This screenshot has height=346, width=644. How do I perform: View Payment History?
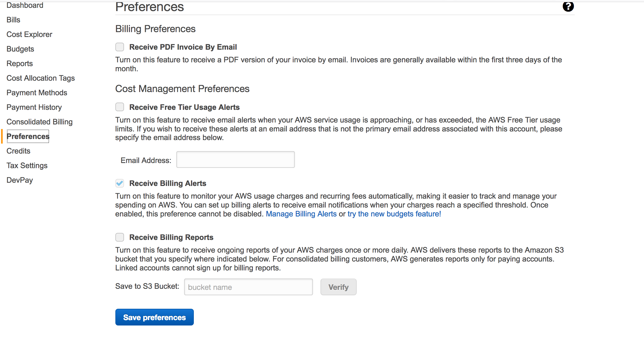[34, 107]
